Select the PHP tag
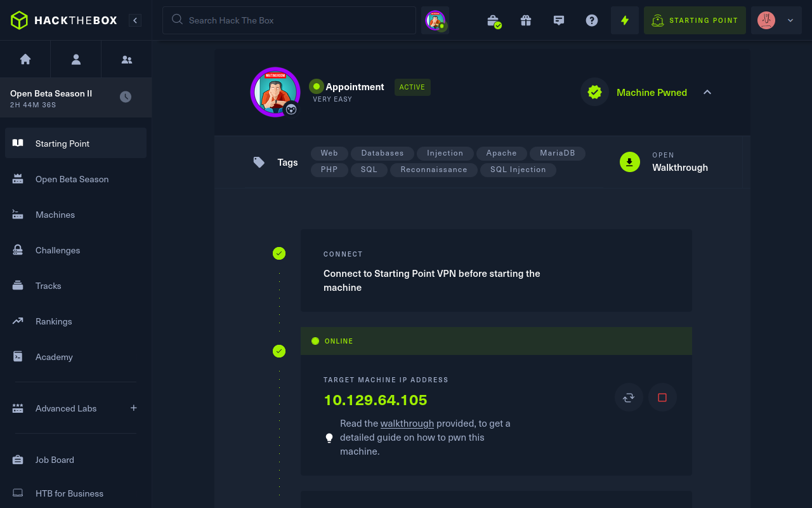The height and width of the screenshot is (508, 812). pos(329,170)
